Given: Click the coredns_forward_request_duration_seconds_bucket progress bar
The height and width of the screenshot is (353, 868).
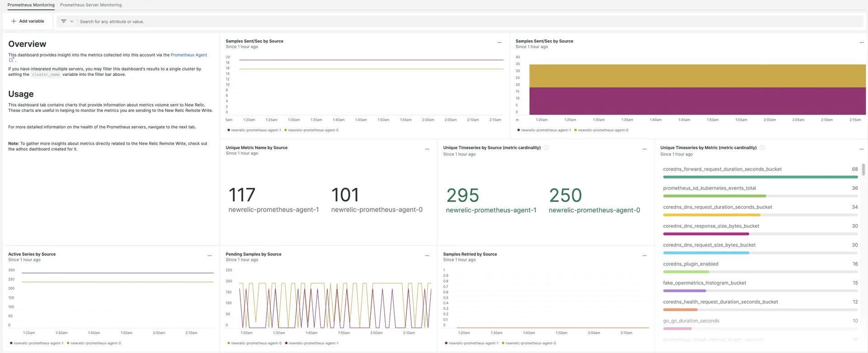Looking at the screenshot, I should (760, 177).
